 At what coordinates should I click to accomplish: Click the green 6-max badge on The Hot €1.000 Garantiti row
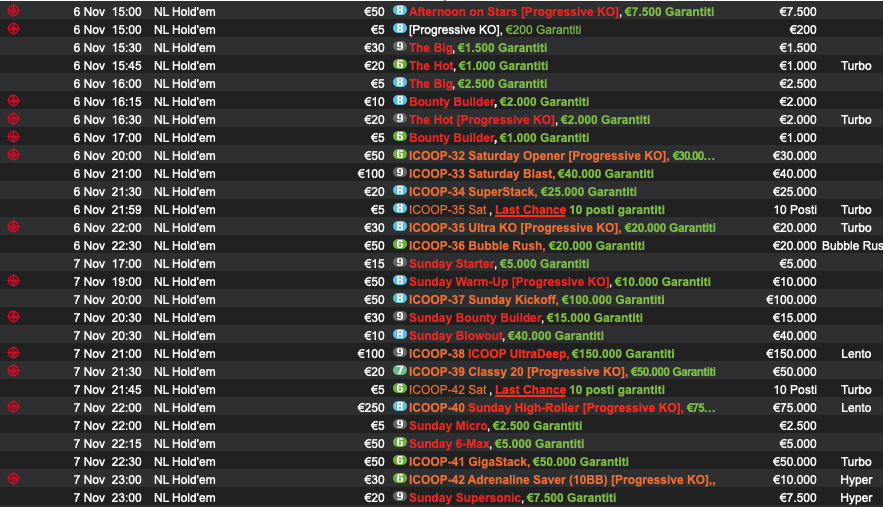point(400,65)
